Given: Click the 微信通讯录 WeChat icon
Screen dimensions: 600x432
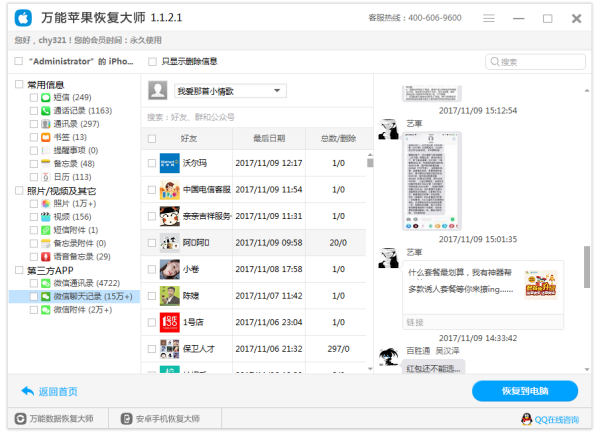Looking at the screenshot, I should (46, 283).
